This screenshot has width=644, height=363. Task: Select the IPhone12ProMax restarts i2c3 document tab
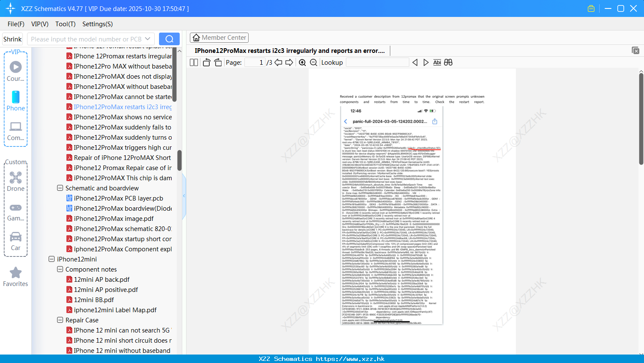click(x=290, y=51)
